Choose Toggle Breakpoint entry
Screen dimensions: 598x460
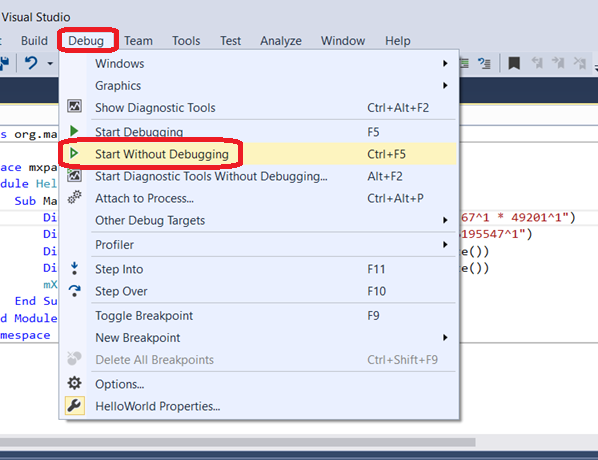(258, 315)
